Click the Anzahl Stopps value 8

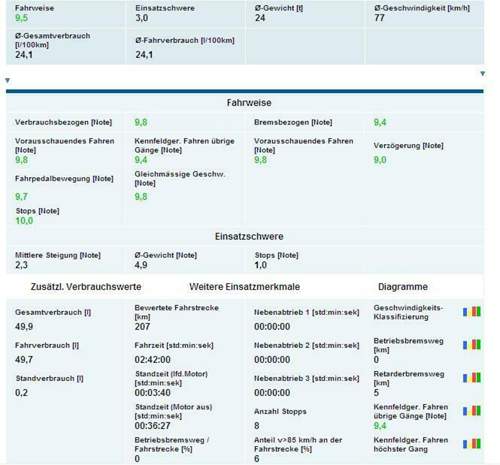click(257, 426)
